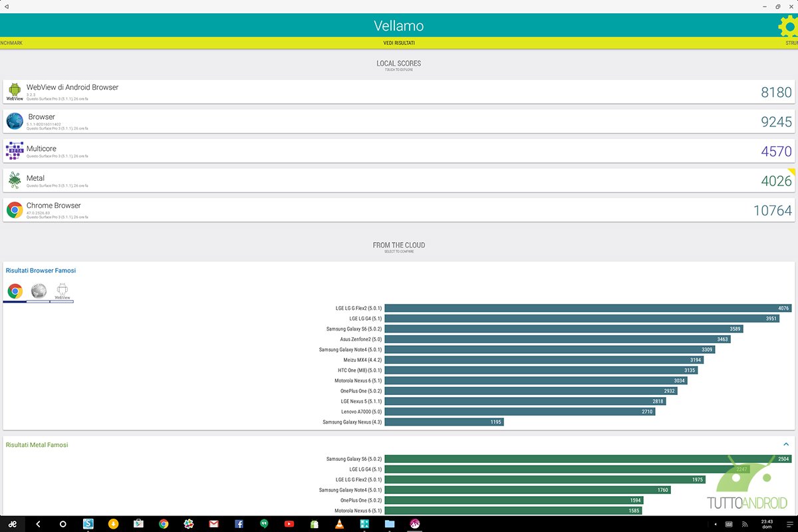
Task: Tap the Multicore beta chip icon
Action: pos(15,151)
